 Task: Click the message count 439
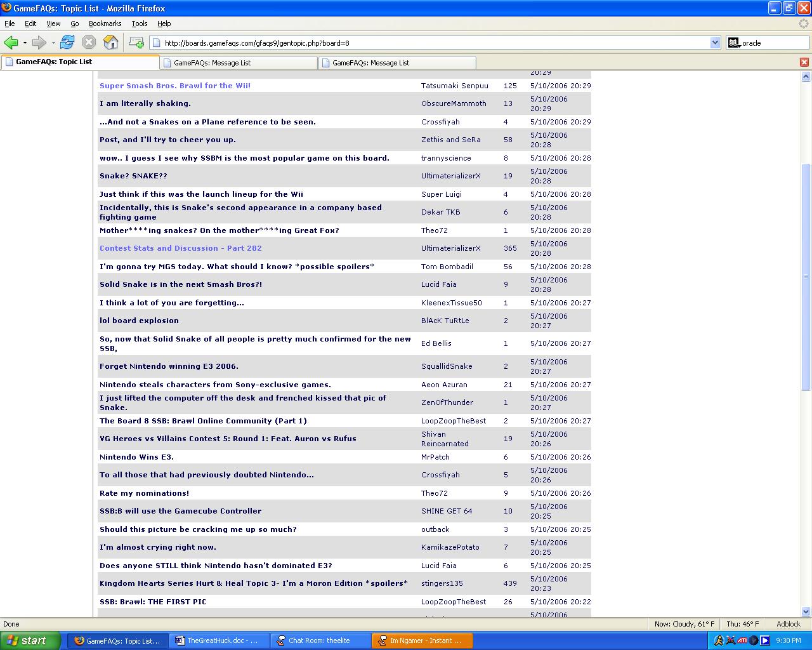[x=510, y=583]
